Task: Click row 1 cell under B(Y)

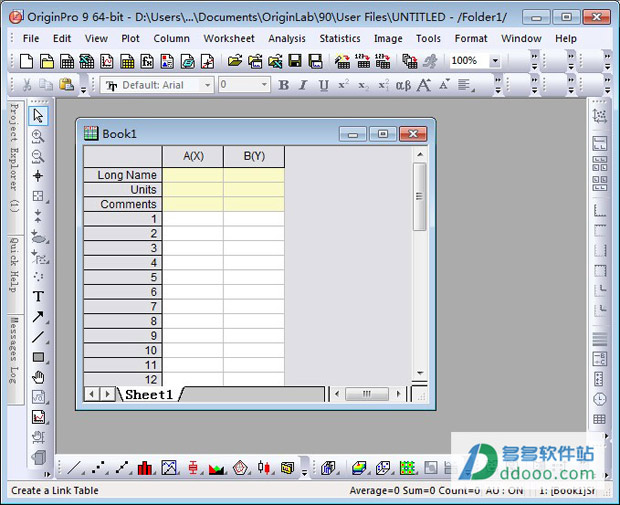Action: (x=254, y=219)
